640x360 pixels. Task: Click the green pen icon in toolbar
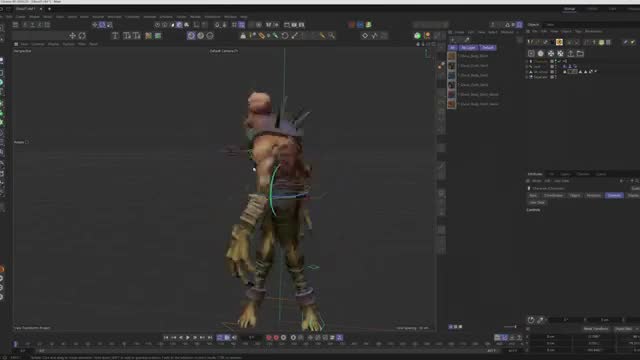coord(276,36)
